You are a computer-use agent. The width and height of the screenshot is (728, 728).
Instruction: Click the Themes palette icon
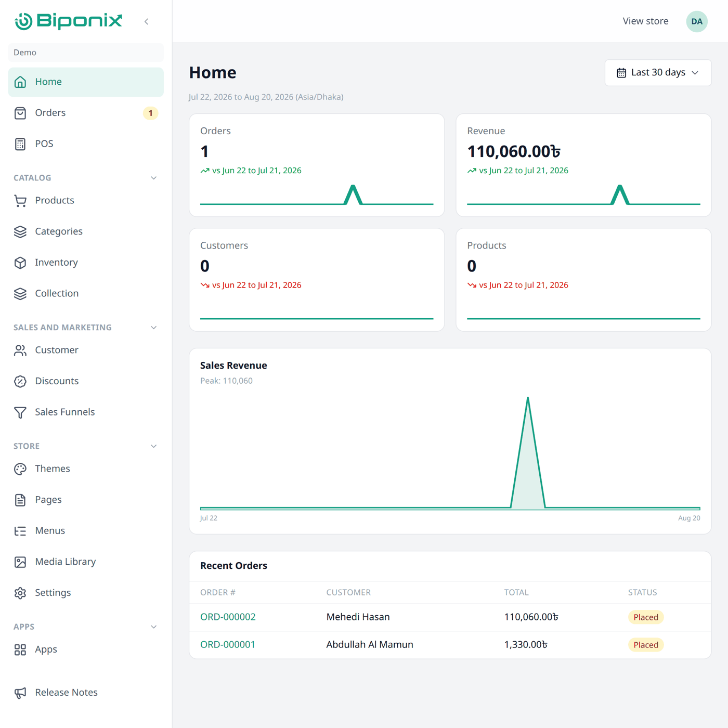[x=20, y=469]
